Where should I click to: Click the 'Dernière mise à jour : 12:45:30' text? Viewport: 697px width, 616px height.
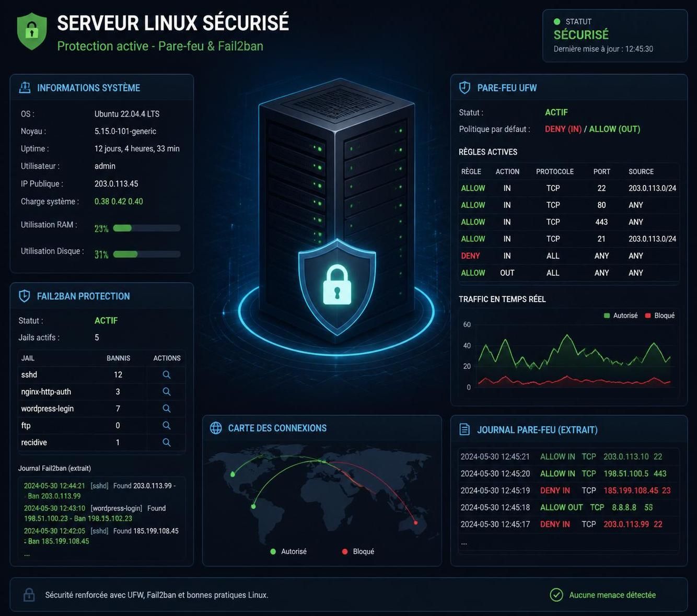(x=603, y=49)
